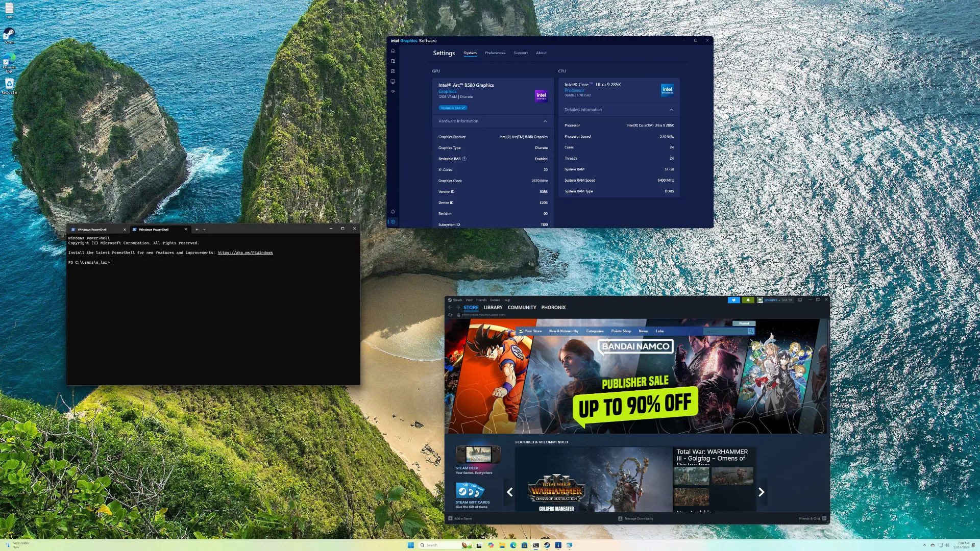Click Steam Big Picture mode icon
The image size is (980, 551).
click(800, 300)
